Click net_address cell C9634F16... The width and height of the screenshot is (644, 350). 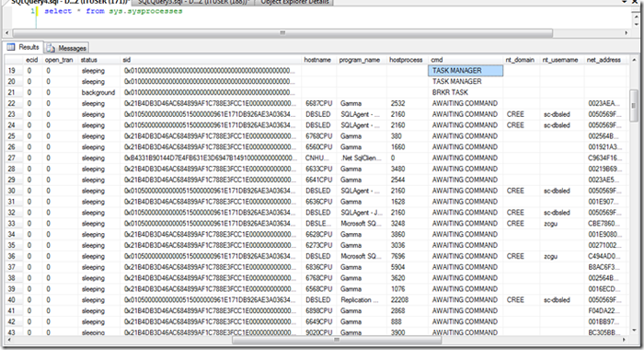(605, 157)
